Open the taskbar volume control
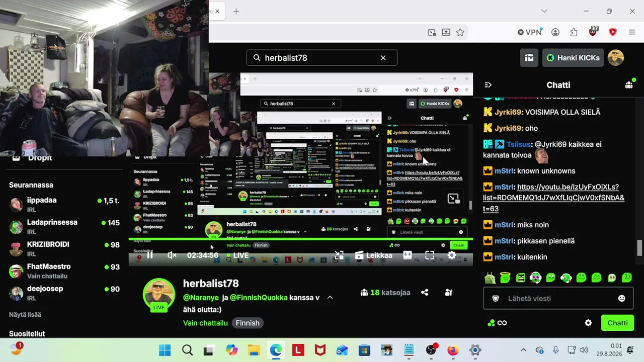Image resolution: width=644 pixels, height=362 pixels. pyautogui.click(x=584, y=350)
